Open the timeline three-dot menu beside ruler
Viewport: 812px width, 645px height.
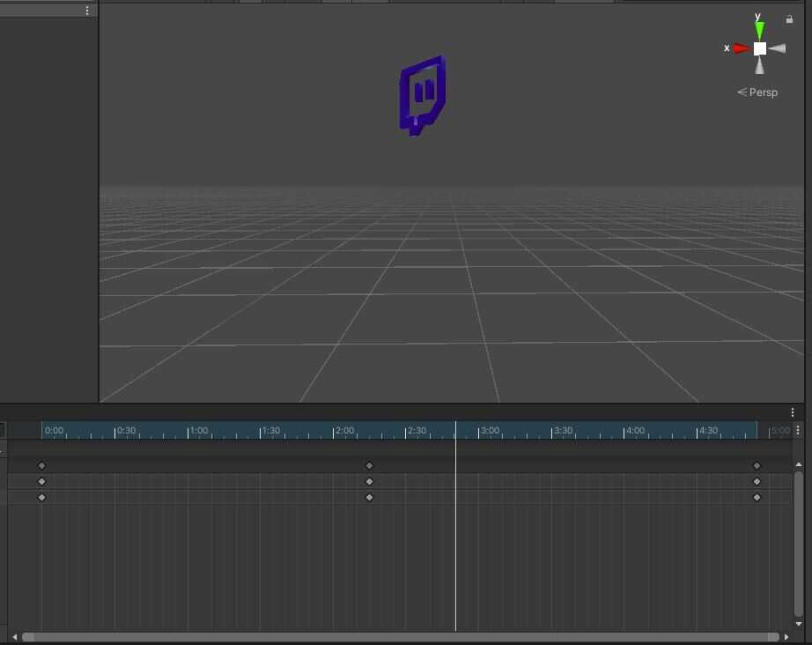coord(798,431)
